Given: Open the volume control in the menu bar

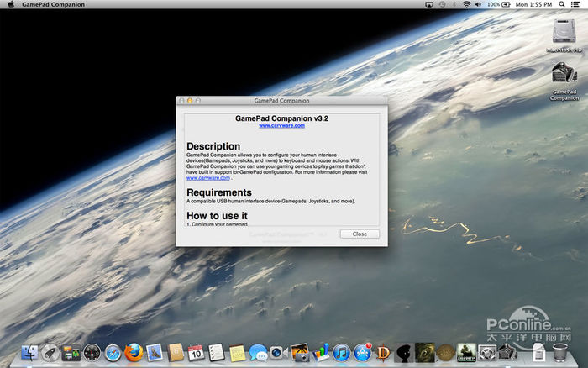Looking at the screenshot, I should [x=479, y=5].
